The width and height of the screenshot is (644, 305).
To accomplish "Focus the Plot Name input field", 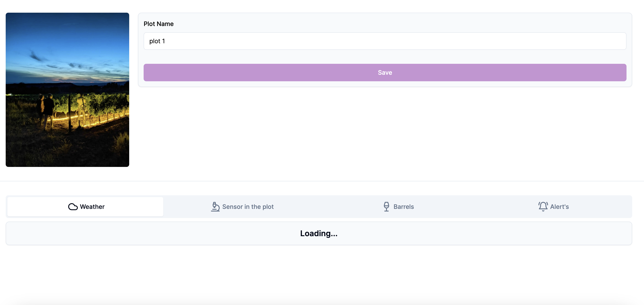I will (385, 41).
